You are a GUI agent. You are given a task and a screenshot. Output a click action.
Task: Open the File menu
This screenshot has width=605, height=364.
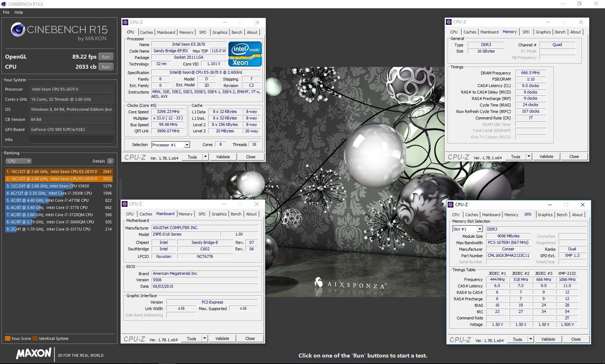pyautogui.click(x=6, y=12)
